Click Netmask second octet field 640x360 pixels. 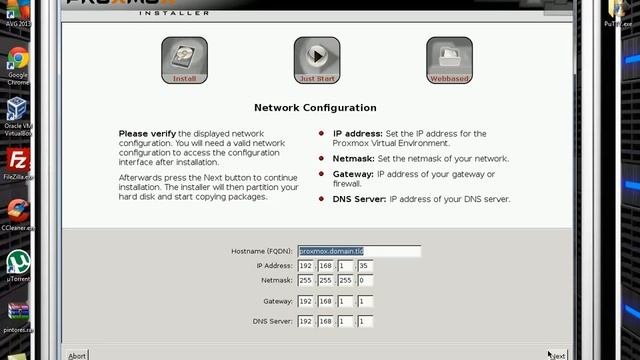(325, 280)
